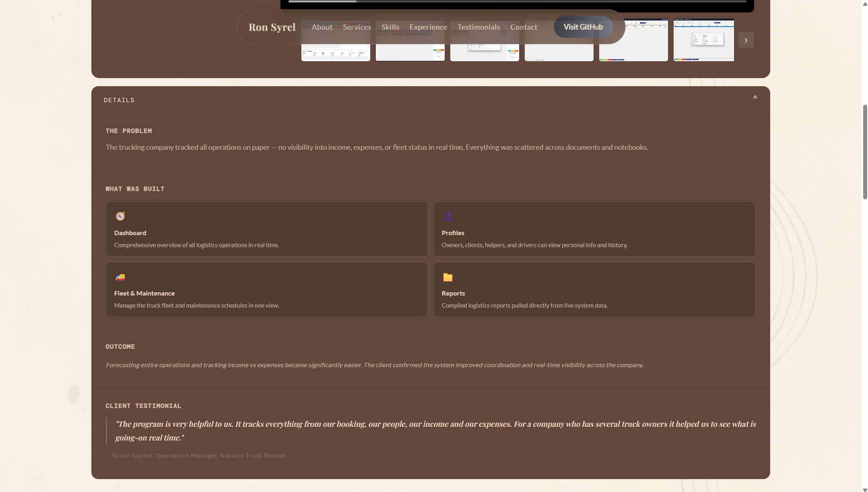Open the Contact nav link
Screen dimensions: 868x492
tap(524, 27)
